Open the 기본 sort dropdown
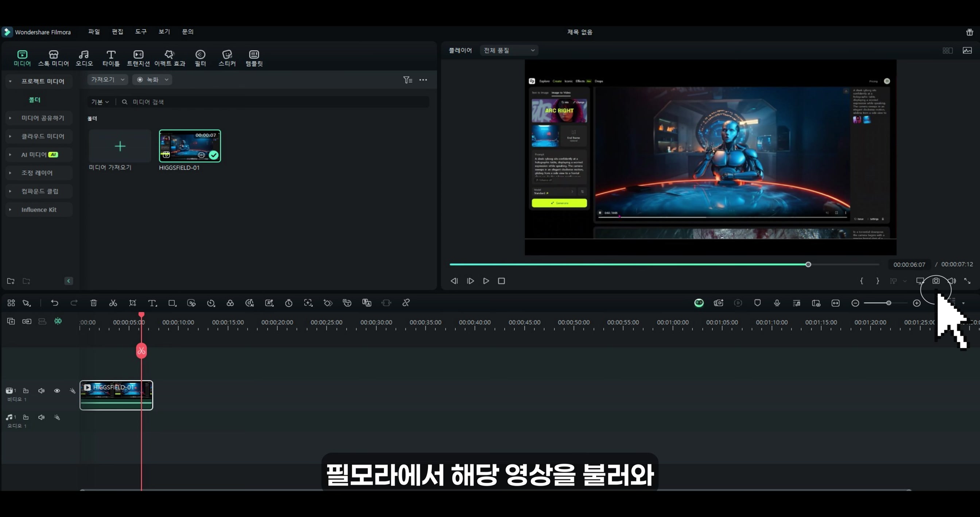 [100, 102]
